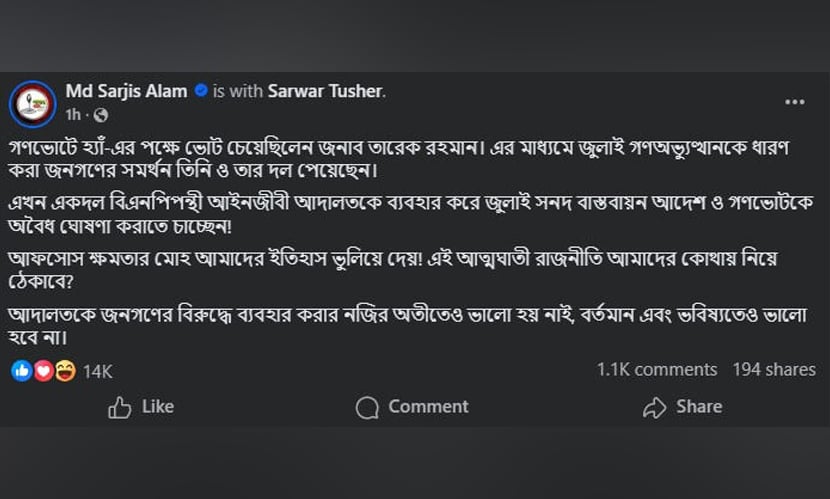Open Md Sarjis Alam's profile picture
Image resolution: width=830 pixels, height=499 pixels.
coord(33,101)
